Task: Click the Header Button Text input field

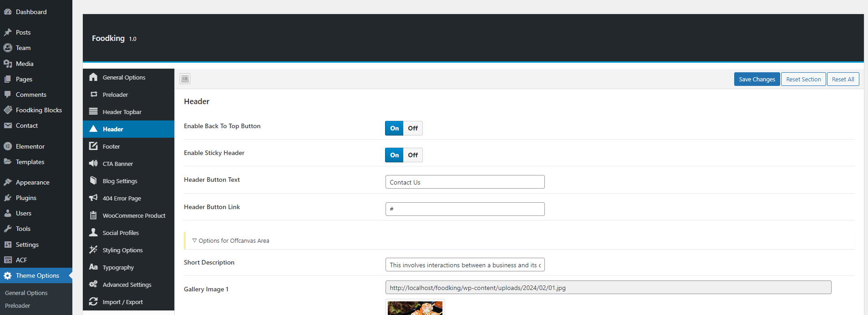Action: pos(465,182)
